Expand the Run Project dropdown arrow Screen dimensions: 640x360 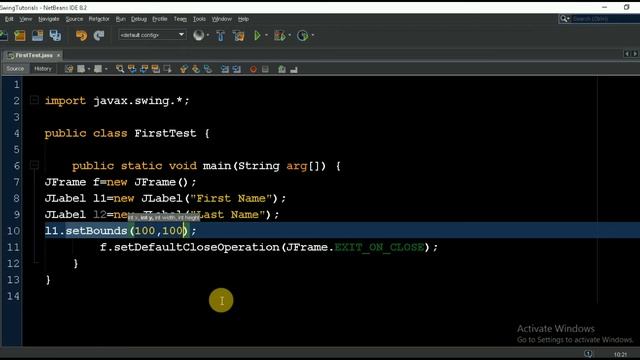[x=267, y=35]
